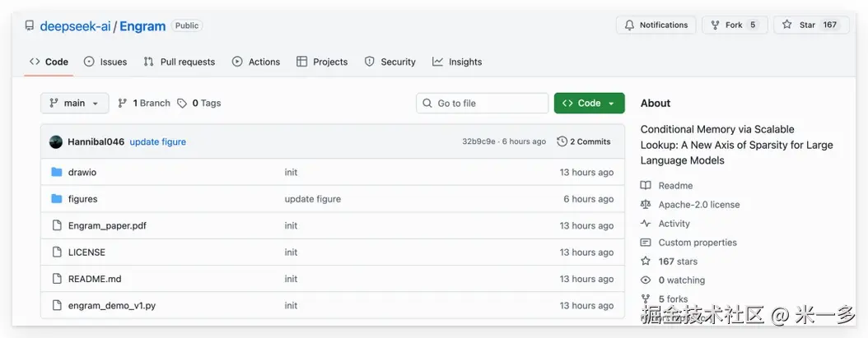Viewport: 868px width, 338px height.
Task: Open the engram_demo_v1.py file
Action: pos(112,305)
